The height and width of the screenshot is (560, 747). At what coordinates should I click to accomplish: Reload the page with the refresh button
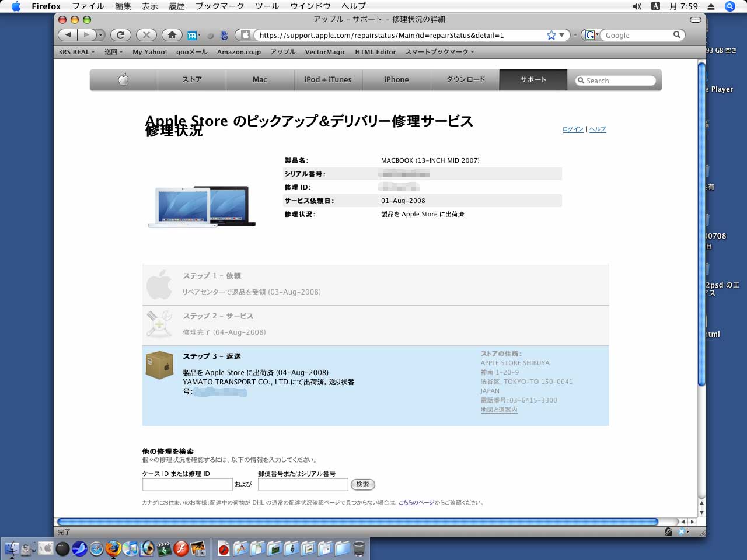coord(120,35)
